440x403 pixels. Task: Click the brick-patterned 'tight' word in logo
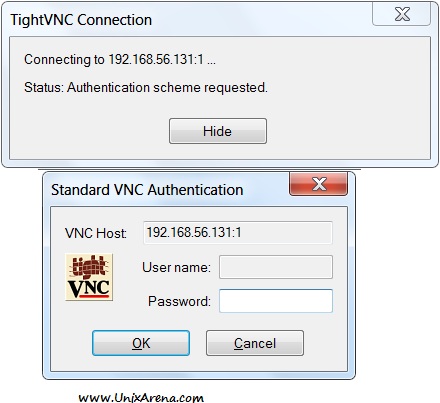[x=89, y=267]
